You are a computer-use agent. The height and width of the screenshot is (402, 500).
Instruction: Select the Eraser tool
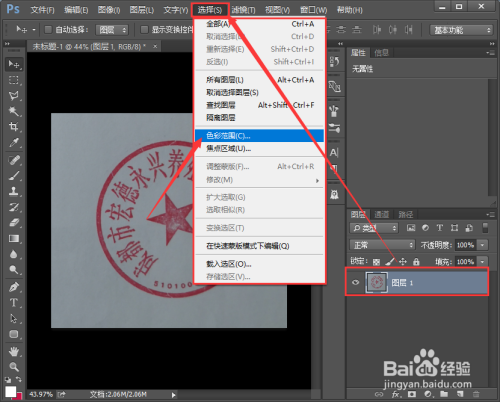pyautogui.click(x=14, y=222)
